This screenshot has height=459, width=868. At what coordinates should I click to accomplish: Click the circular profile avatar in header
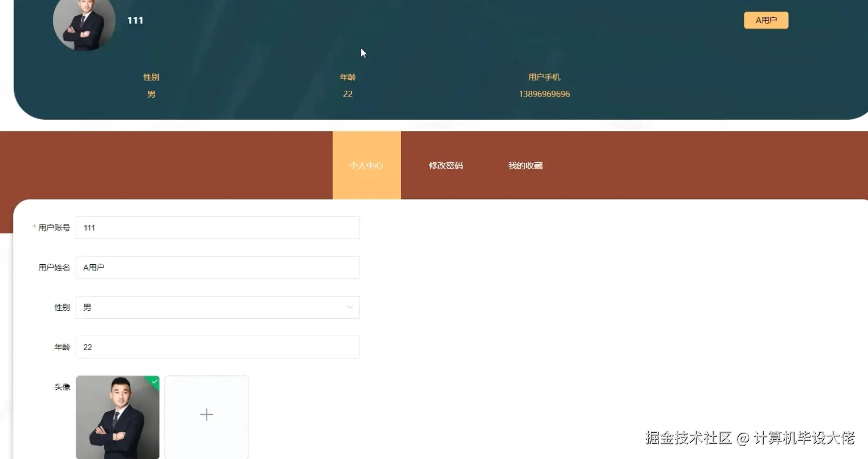coord(84,24)
